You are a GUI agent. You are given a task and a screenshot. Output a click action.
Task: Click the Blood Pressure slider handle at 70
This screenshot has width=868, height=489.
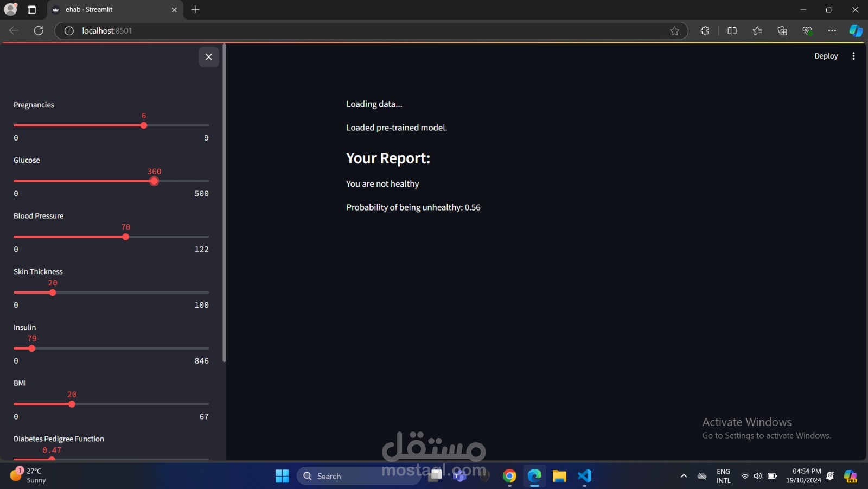[126, 237]
